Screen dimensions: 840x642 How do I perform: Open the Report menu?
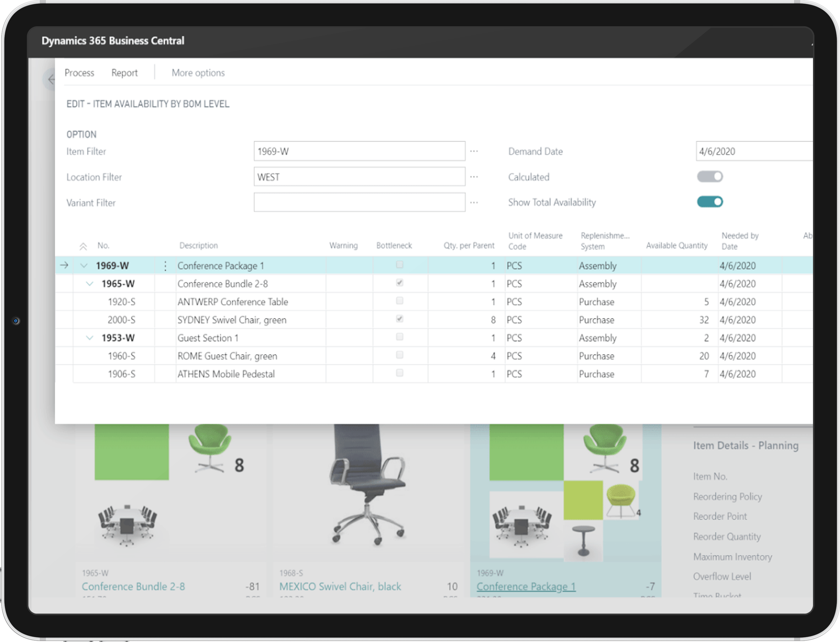[124, 73]
